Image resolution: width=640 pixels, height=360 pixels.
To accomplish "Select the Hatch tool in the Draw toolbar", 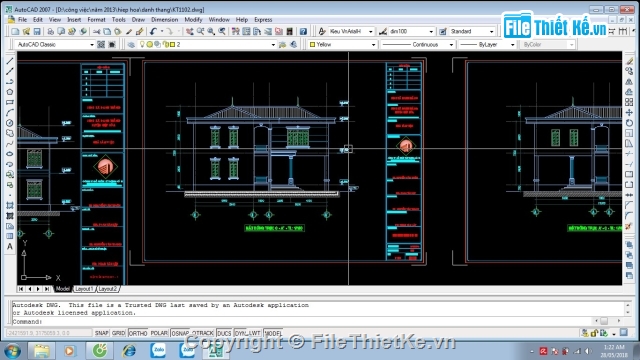I will [x=10, y=205].
